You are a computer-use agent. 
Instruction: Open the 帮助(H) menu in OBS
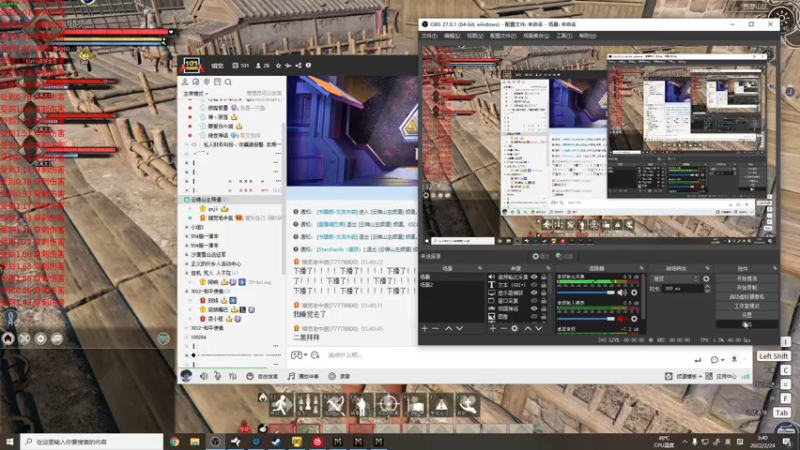coord(587,36)
